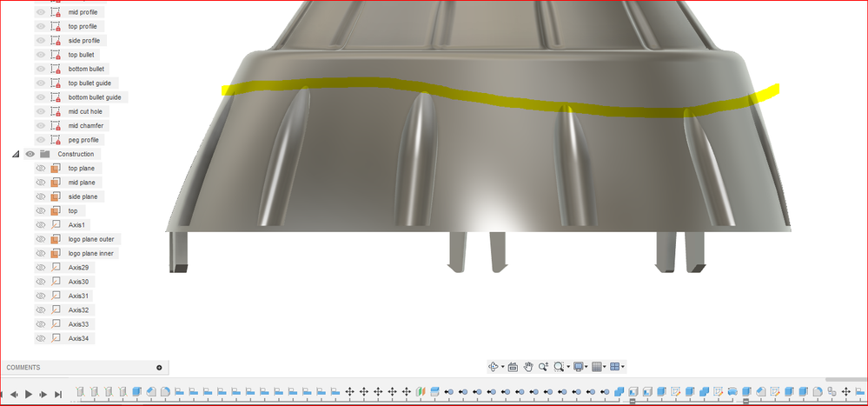Toggle eye icon for Construction folder
This screenshot has height=406, width=868.
30,154
